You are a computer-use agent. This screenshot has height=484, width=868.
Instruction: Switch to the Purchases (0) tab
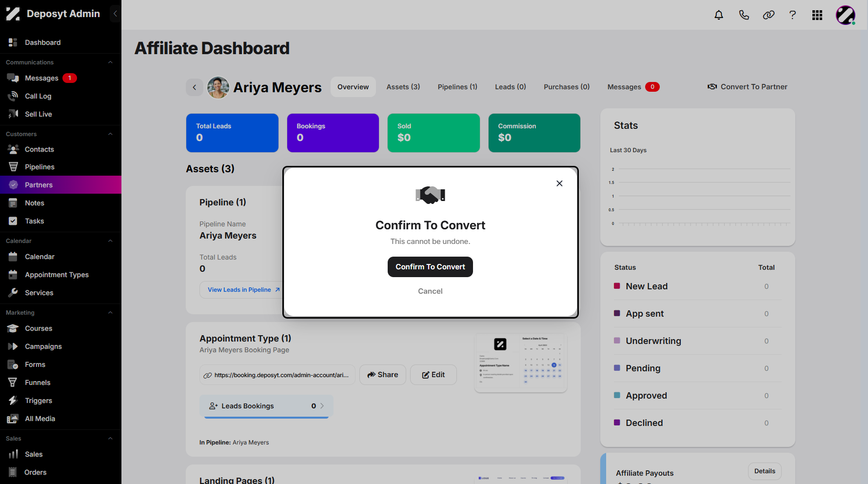pyautogui.click(x=567, y=87)
